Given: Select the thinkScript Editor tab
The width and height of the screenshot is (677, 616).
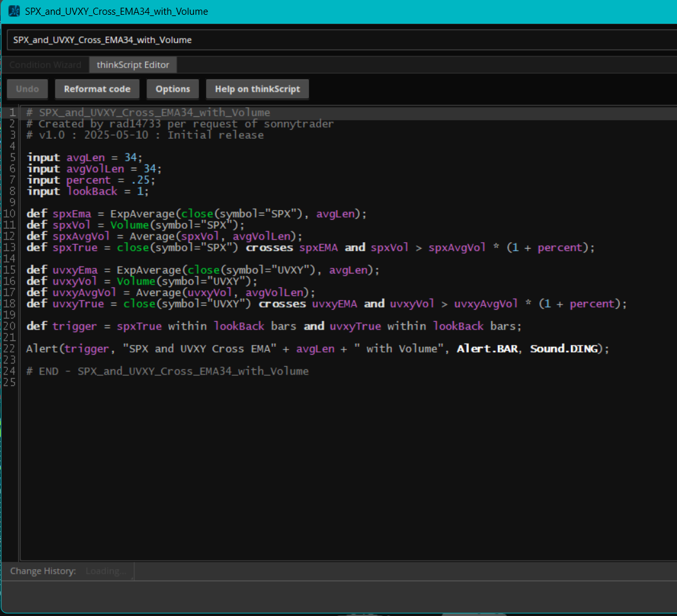Looking at the screenshot, I should point(133,65).
